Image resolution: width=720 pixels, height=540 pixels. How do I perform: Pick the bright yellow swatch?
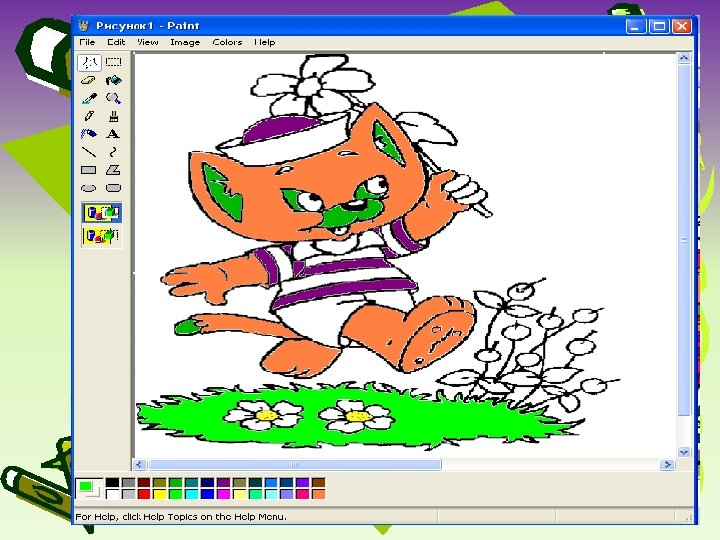click(160, 494)
